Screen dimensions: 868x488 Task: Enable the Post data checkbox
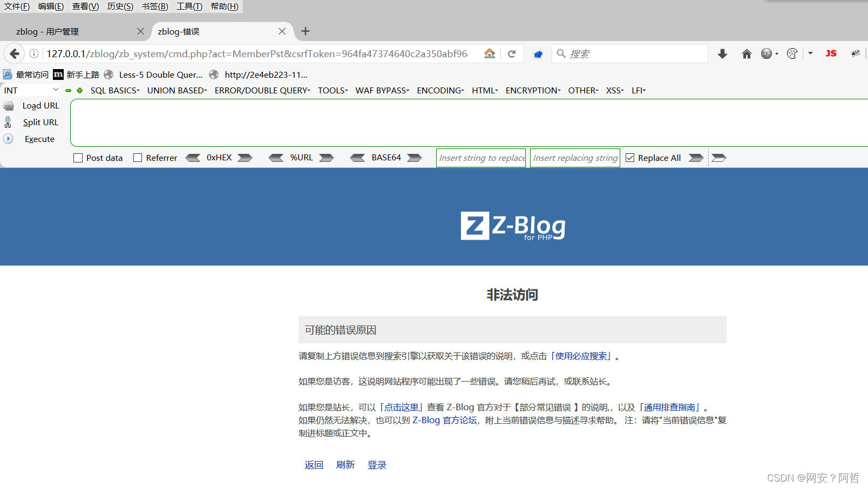coord(78,158)
